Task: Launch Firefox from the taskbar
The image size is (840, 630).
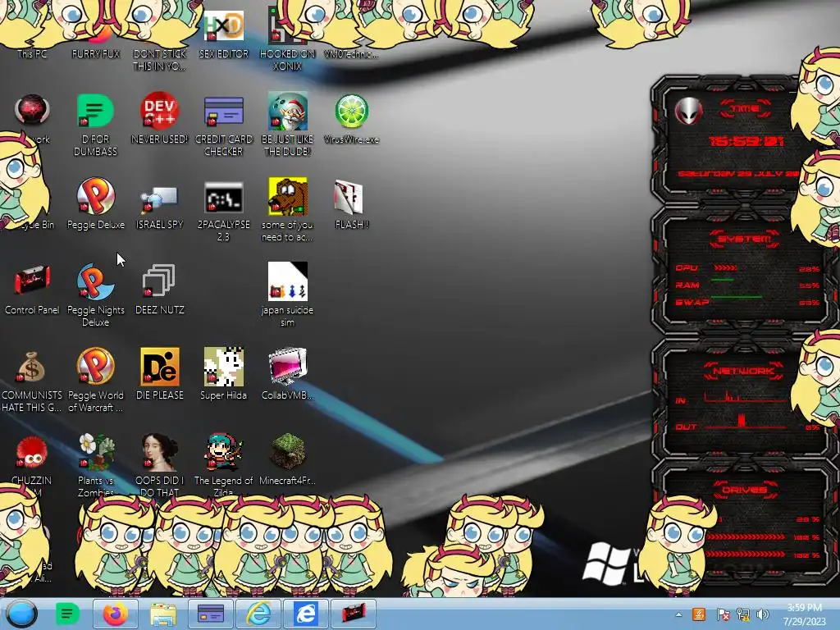Action: click(115, 614)
